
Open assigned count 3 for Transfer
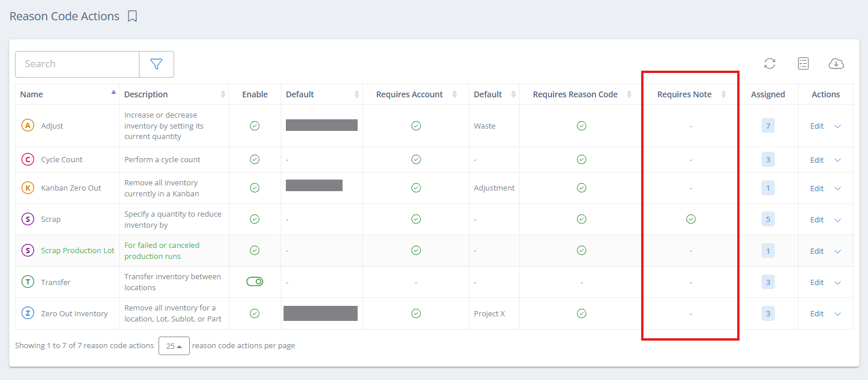coord(768,282)
